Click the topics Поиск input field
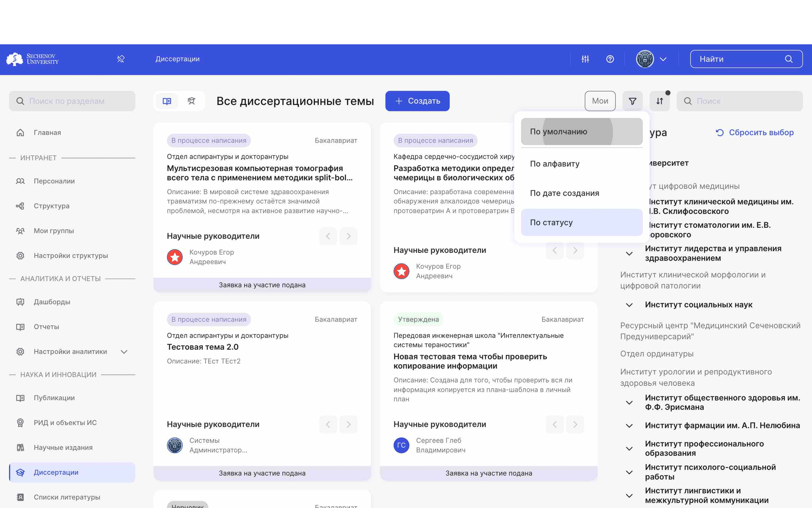 [x=740, y=101]
